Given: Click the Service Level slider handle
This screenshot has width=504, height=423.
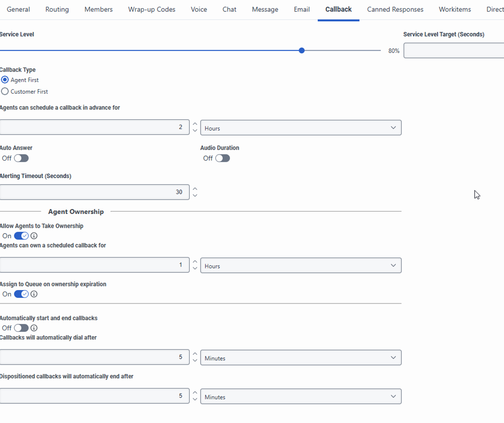Looking at the screenshot, I should [x=302, y=51].
